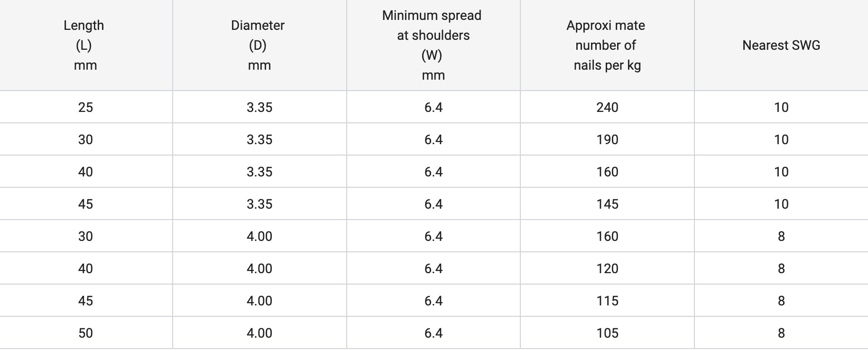Click SWG value 8 in the 120 nails row
868x350 pixels.
click(x=781, y=268)
